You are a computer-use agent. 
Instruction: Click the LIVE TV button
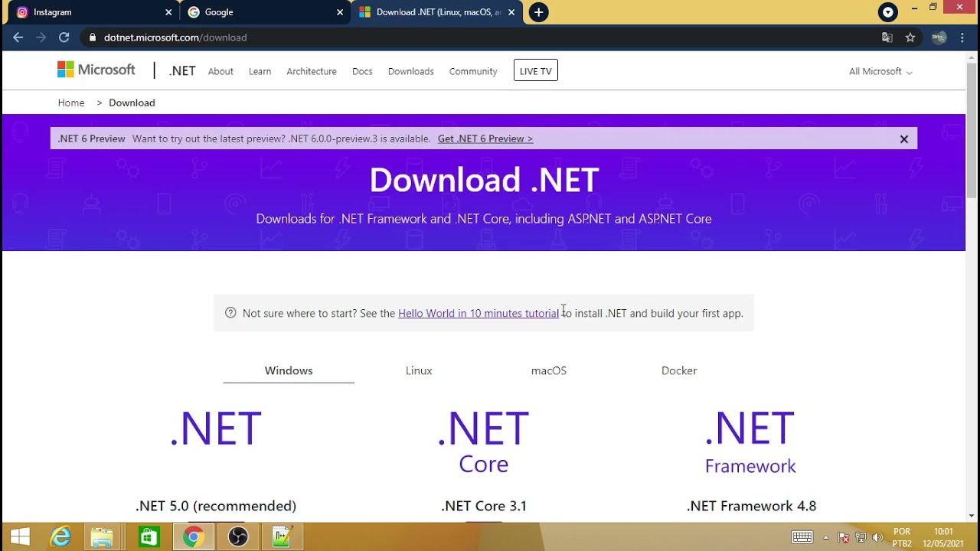(536, 71)
